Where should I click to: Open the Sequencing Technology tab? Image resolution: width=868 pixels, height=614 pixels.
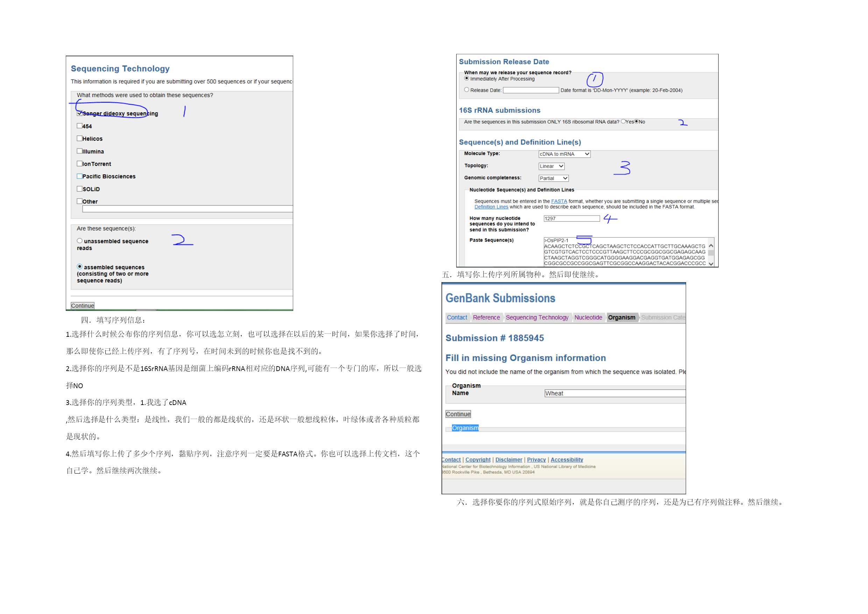pyautogui.click(x=537, y=318)
